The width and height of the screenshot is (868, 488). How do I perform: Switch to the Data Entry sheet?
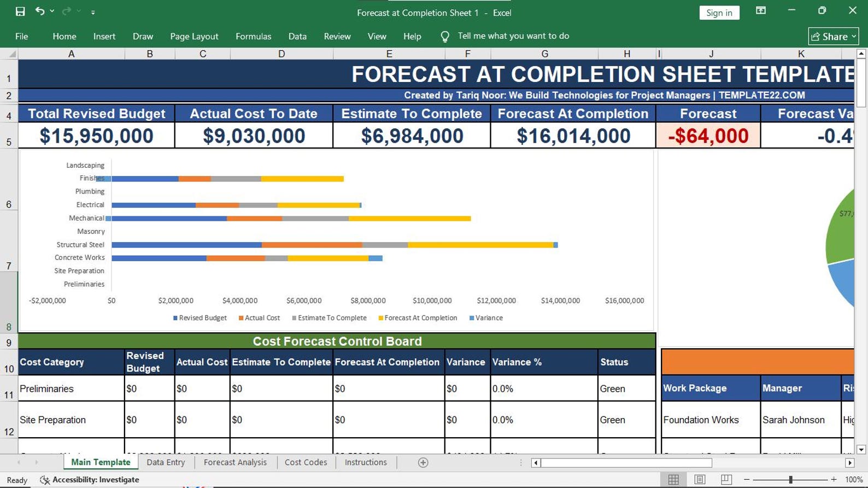(166, 462)
